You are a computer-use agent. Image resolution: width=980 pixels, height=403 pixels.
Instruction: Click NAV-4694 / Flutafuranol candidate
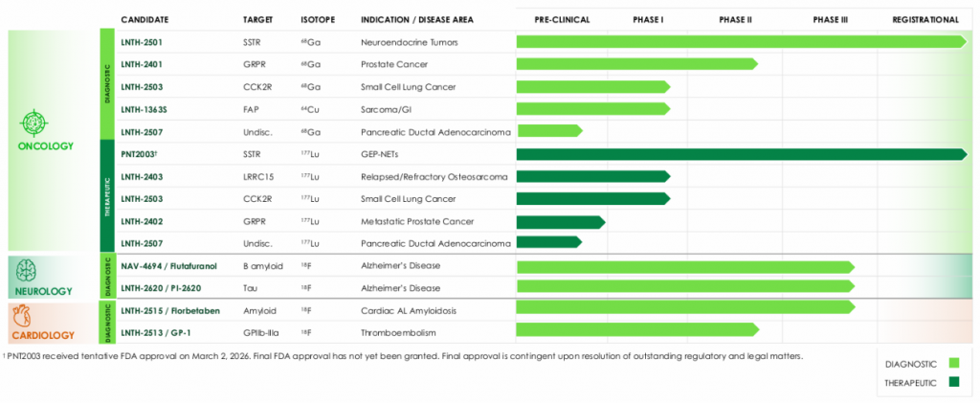pyautogui.click(x=168, y=266)
